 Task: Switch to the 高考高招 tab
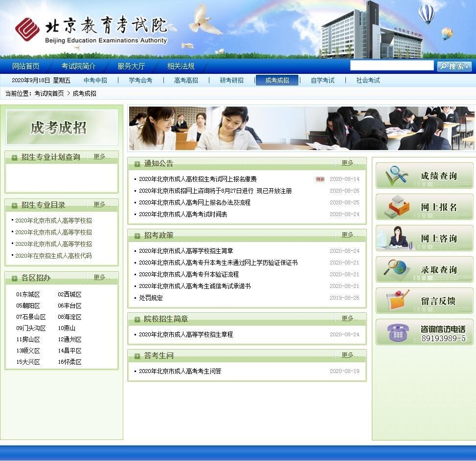click(186, 80)
